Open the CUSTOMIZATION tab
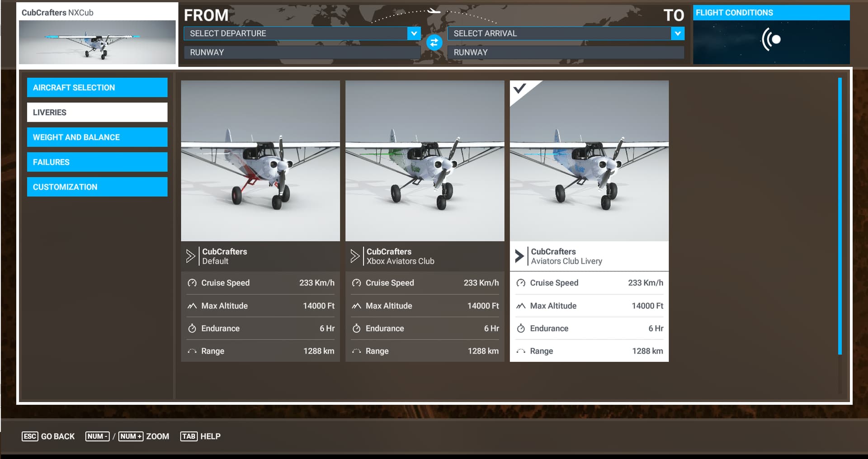Image resolution: width=868 pixels, height=459 pixels. 97,187
